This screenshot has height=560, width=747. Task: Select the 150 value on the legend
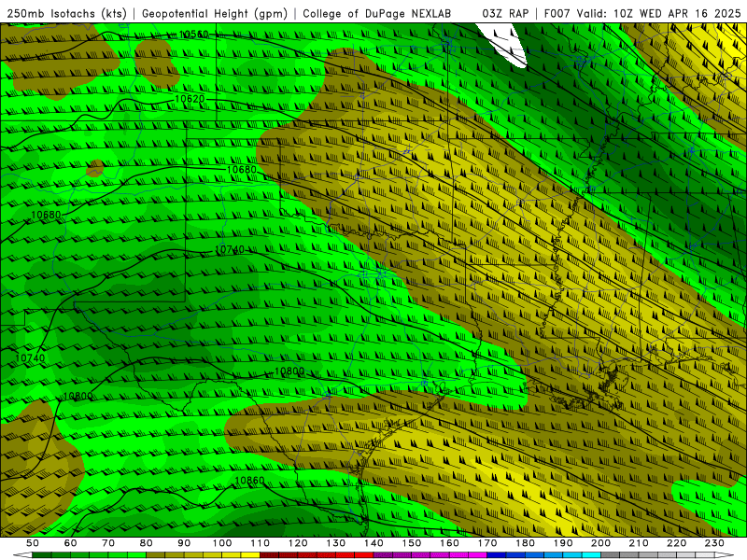point(412,543)
